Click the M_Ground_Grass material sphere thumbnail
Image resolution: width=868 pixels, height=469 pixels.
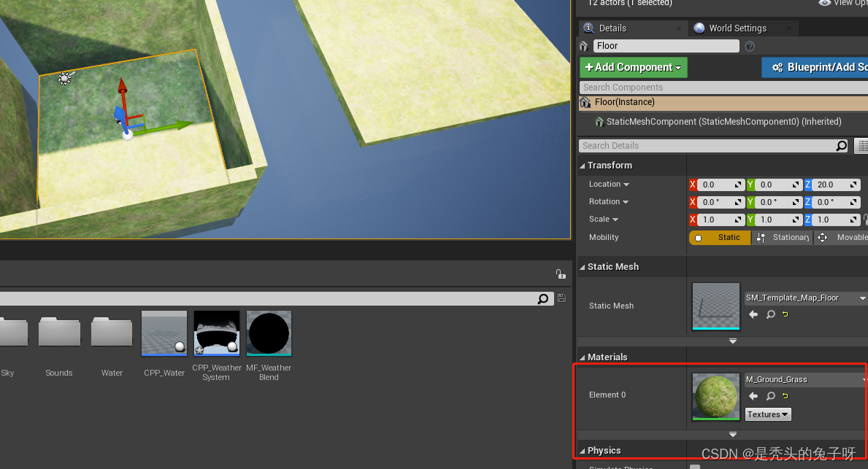click(x=715, y=396)
